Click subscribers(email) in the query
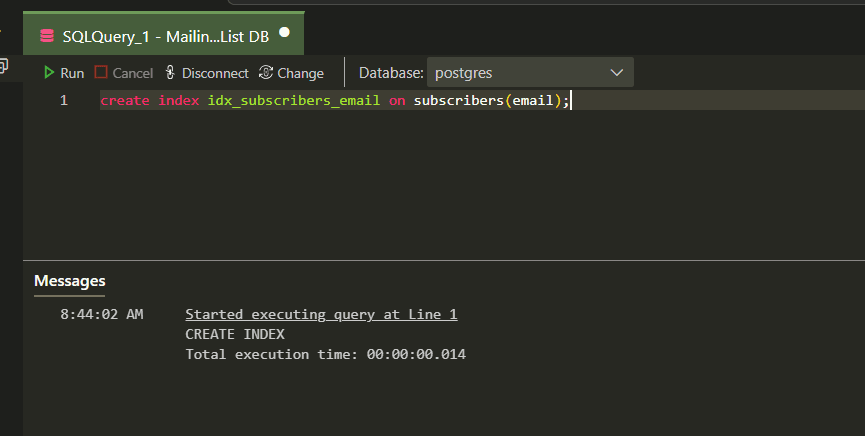The width and height of the screenshot is (865, 436). pos(487,100)
